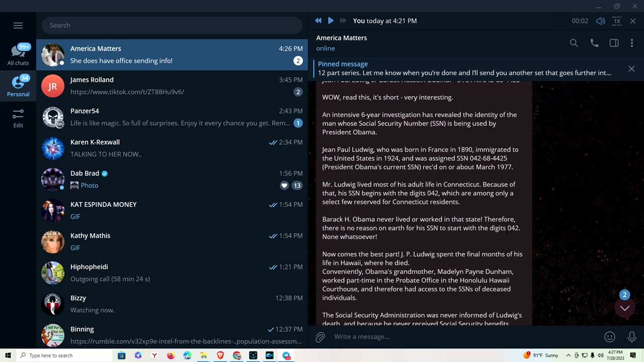Open Firefox from the taskbar
The width and height of the screenshot is (644, 362).
point(171,355)
